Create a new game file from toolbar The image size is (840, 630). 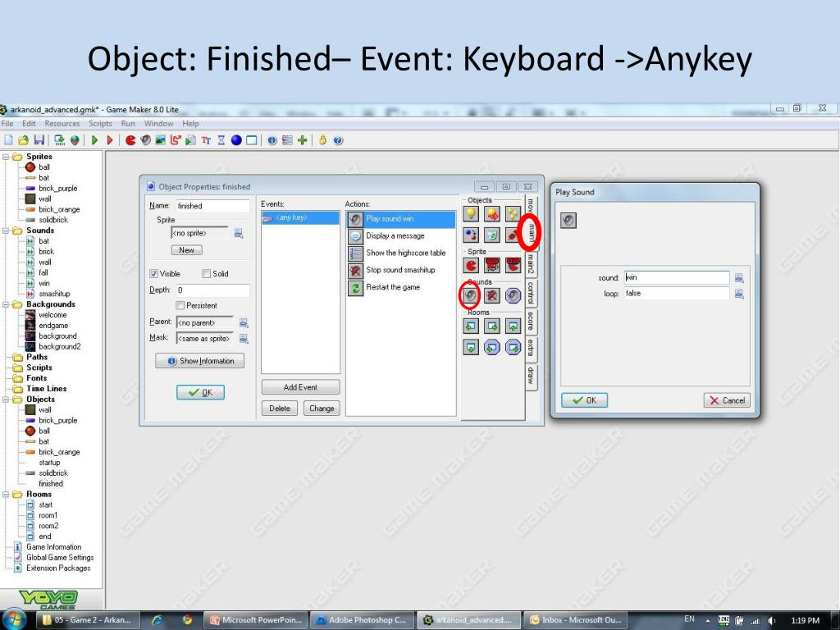point(8,140)
